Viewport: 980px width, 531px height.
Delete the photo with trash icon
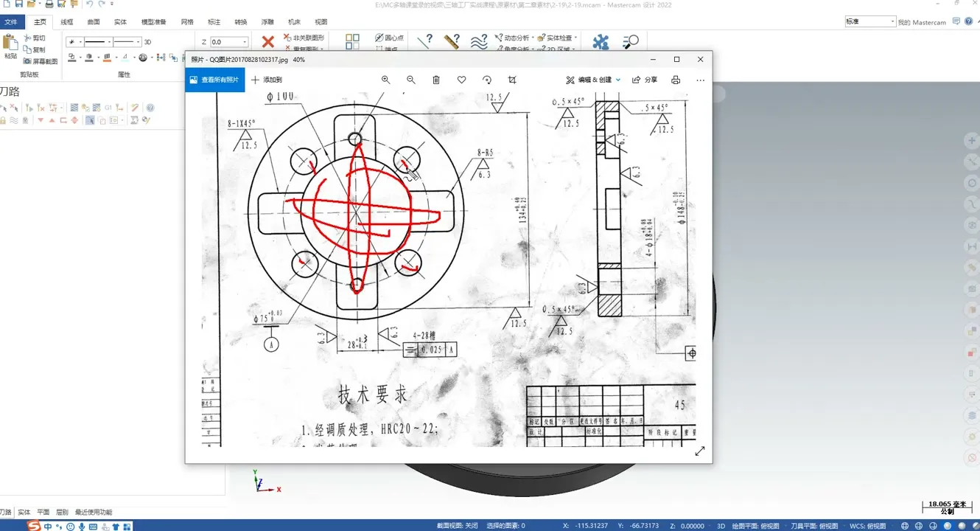tap(436, 80)
